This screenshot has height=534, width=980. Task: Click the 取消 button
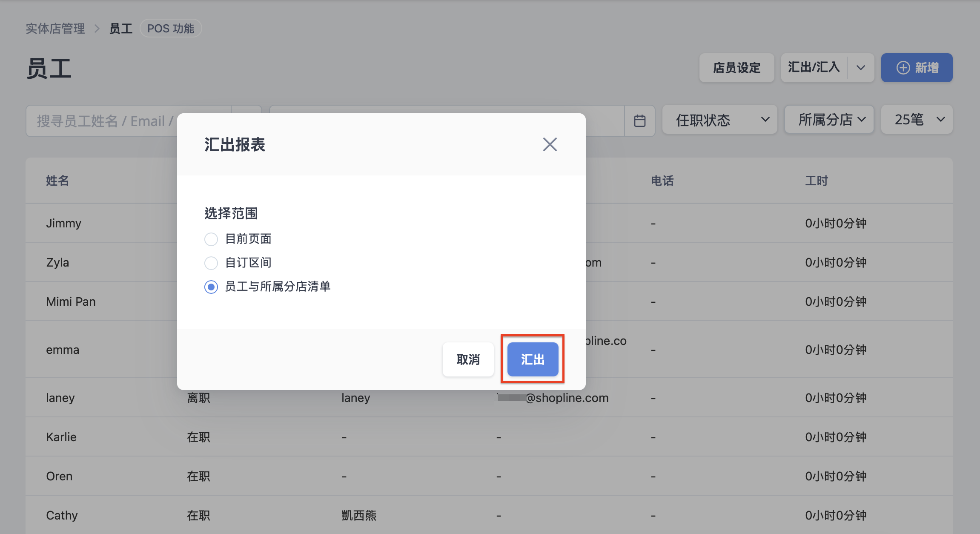tap(468, 359)
